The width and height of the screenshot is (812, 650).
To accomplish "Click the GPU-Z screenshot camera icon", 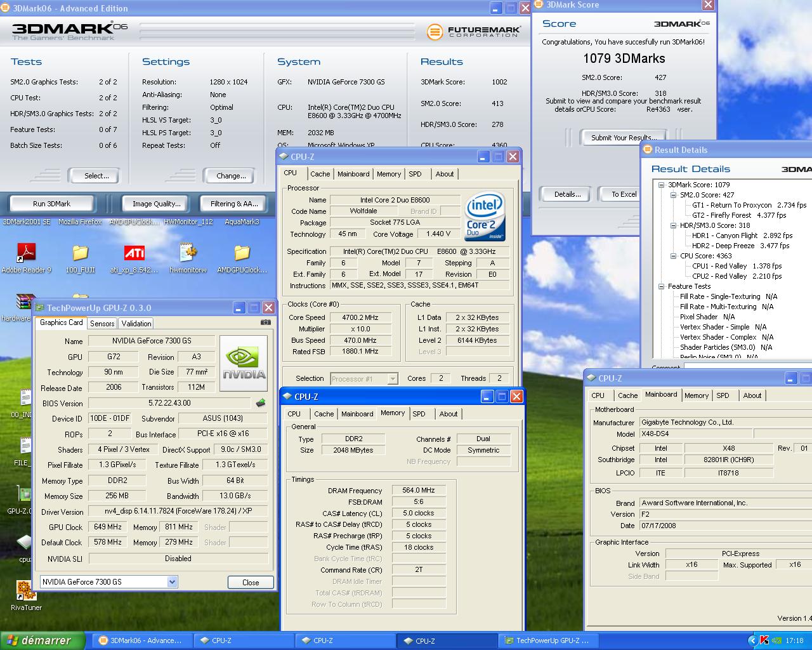I will coord(265,322).
